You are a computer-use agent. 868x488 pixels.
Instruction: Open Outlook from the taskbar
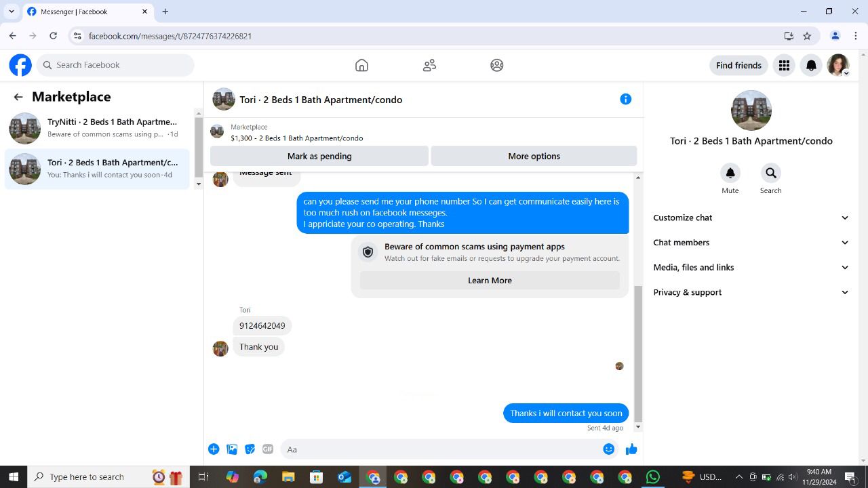[344, 477]
